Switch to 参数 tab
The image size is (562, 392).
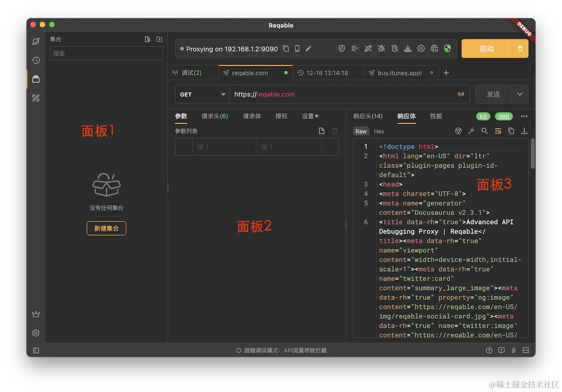181,116
